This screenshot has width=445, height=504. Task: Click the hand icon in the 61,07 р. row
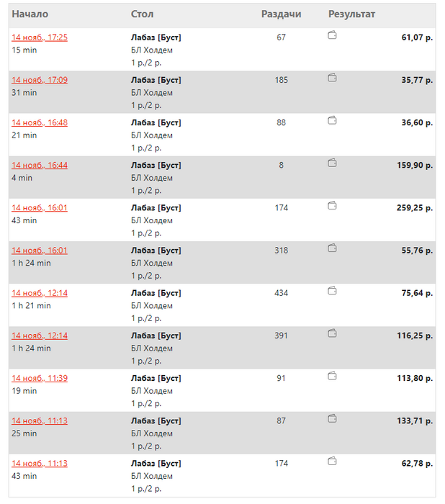[x=332, y=35]
